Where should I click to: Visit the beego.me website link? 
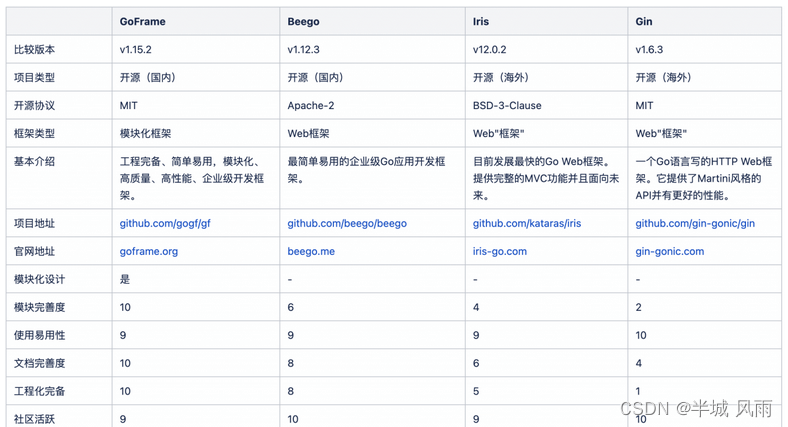tap(311, 251)
